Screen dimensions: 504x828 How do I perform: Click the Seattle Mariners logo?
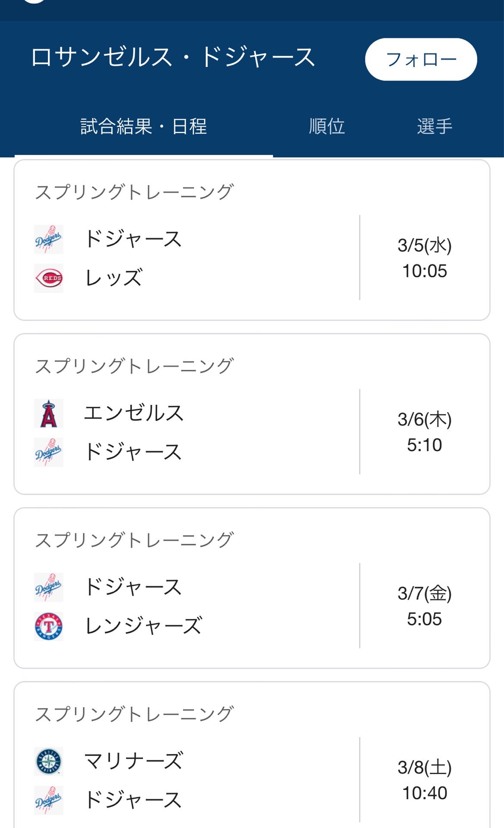[x=49, y=761]
